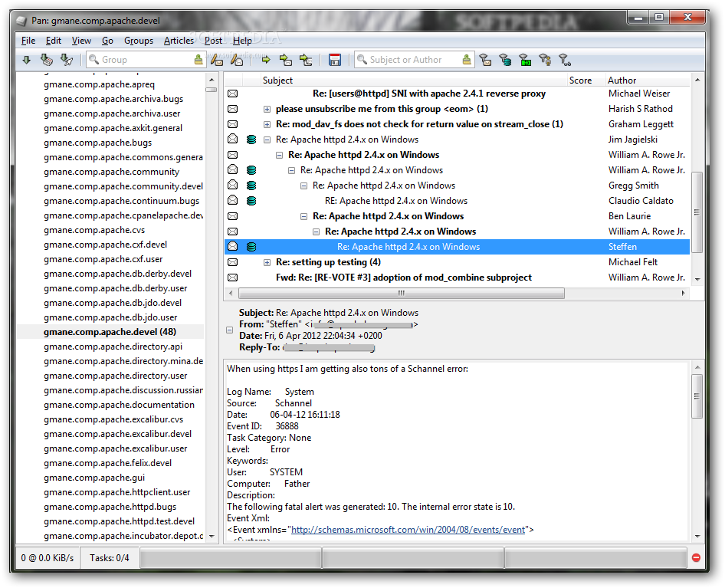This screenshot has width=725, height=588.
Task: Open the Edit menu
Action: (53, 41)
